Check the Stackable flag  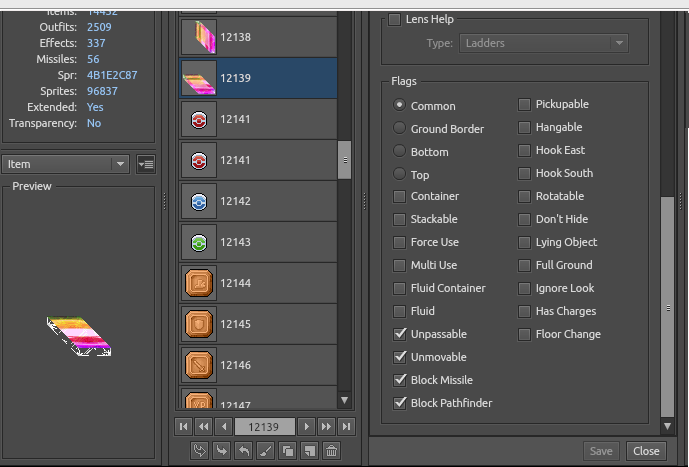point(399,219)
